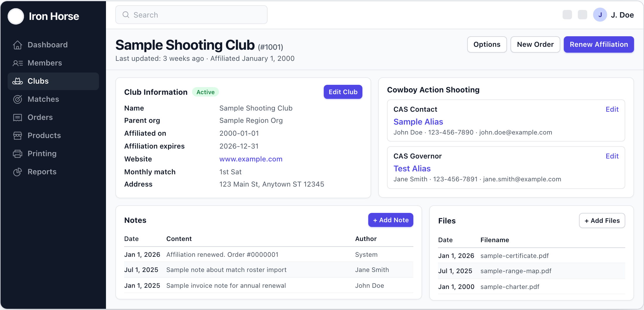Click the 'Last updated: 3 weeks ago' subtitle

160,58
